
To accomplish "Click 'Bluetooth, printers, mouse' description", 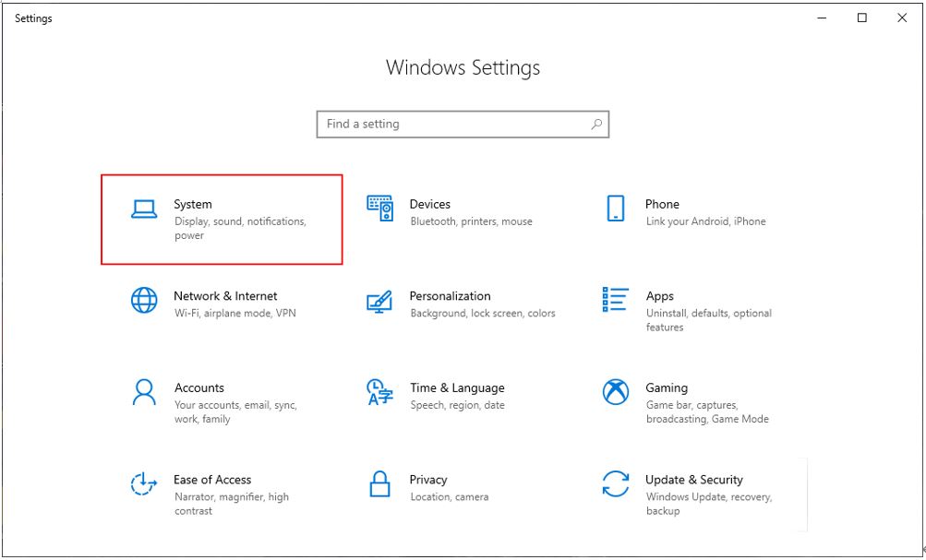I will (471, 221).
